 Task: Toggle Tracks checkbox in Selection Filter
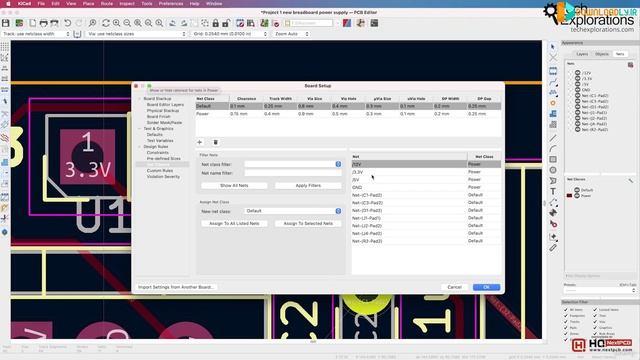click(x=566, y=322)
